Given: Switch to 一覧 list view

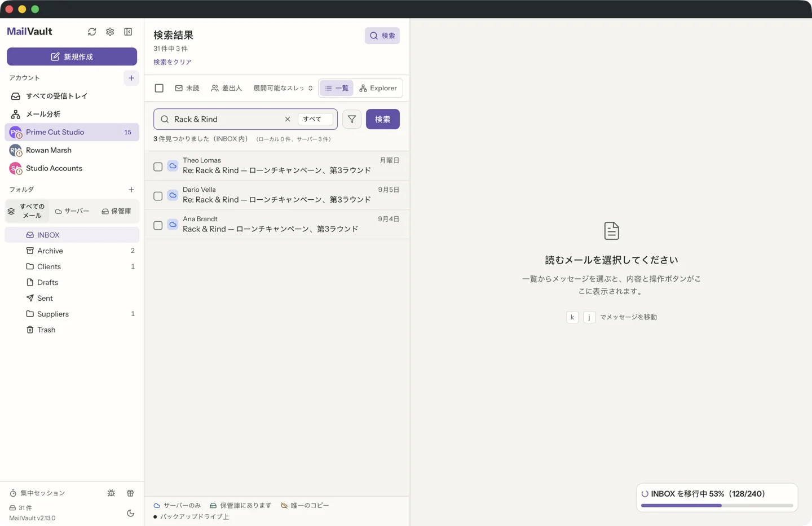Looking at the screenshot, I should click(337, 88).
